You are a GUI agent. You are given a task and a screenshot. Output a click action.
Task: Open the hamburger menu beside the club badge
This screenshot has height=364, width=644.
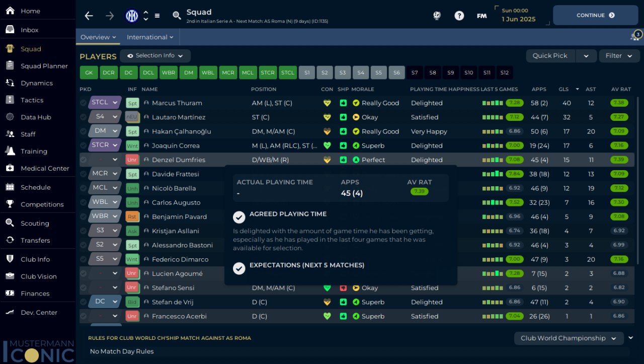tap(157, 16)
